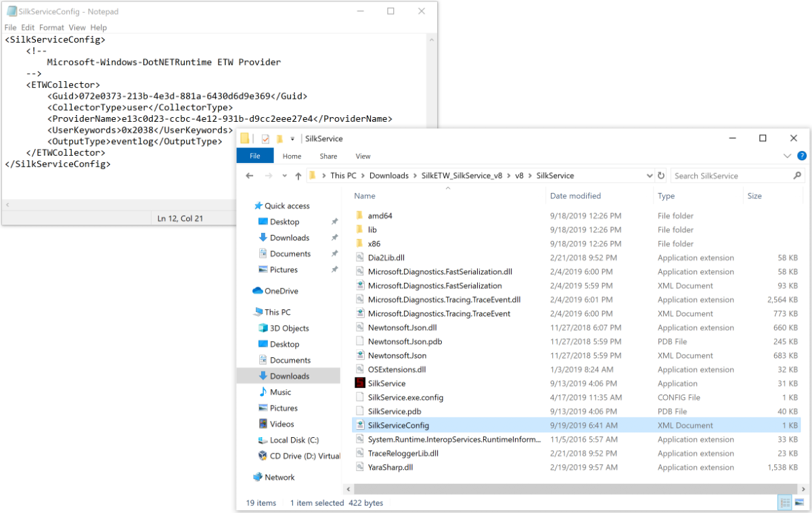Screen dimensions: 812x513
Task: Switch to Large icons view in status bar
Action: click(x=799, y=503)
